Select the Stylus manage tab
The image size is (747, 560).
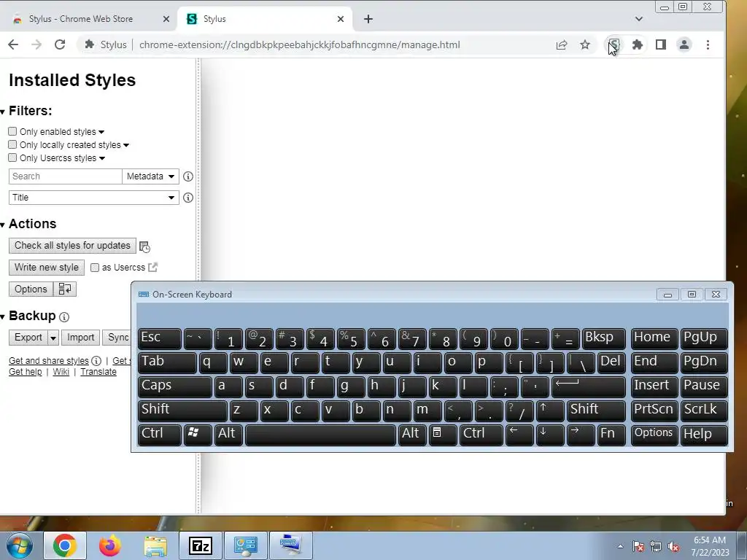coord(265,19)
